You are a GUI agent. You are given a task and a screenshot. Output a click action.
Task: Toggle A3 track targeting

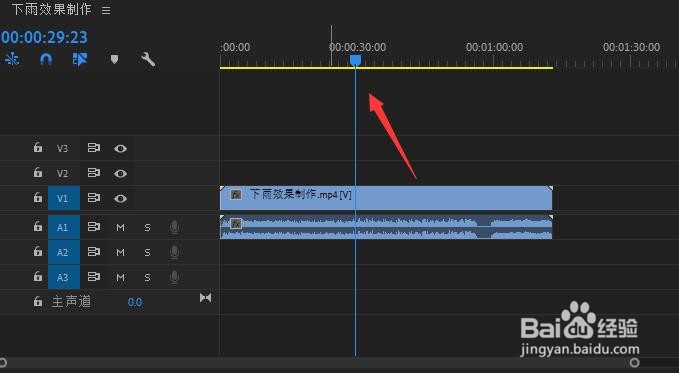pos(64,277)
